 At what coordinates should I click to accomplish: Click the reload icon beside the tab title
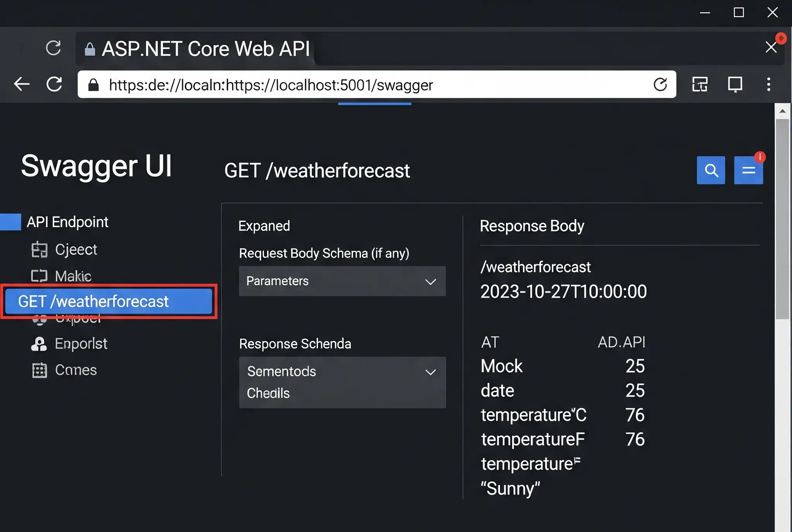[53, 48]
